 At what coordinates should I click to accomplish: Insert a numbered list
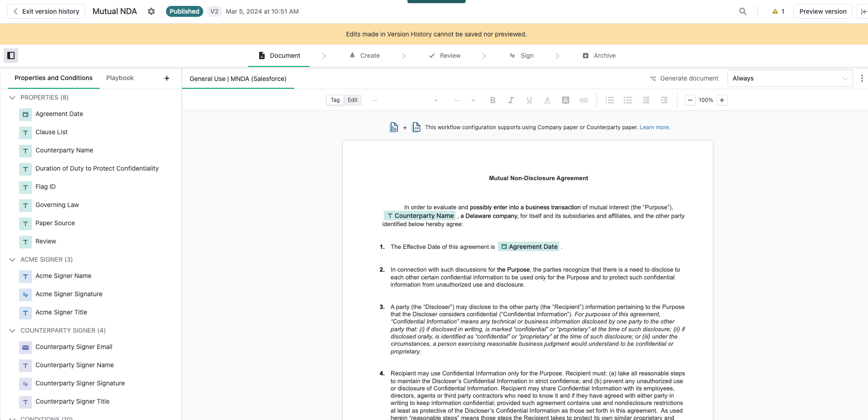pos(628,100)
